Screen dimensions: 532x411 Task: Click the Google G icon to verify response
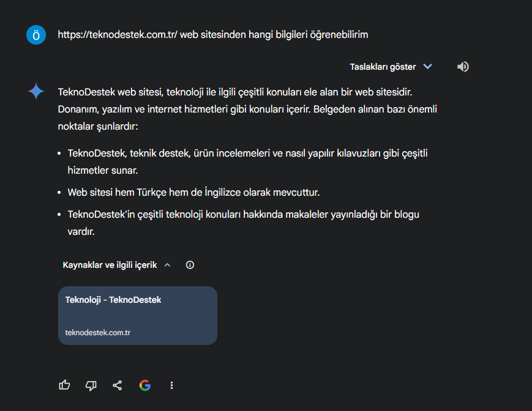click(x=144, y=385)
